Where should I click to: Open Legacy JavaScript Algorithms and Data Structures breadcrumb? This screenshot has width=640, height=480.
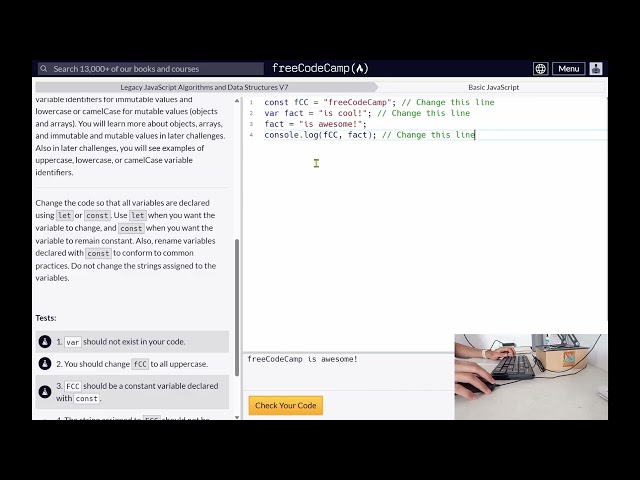coord(204,87)
